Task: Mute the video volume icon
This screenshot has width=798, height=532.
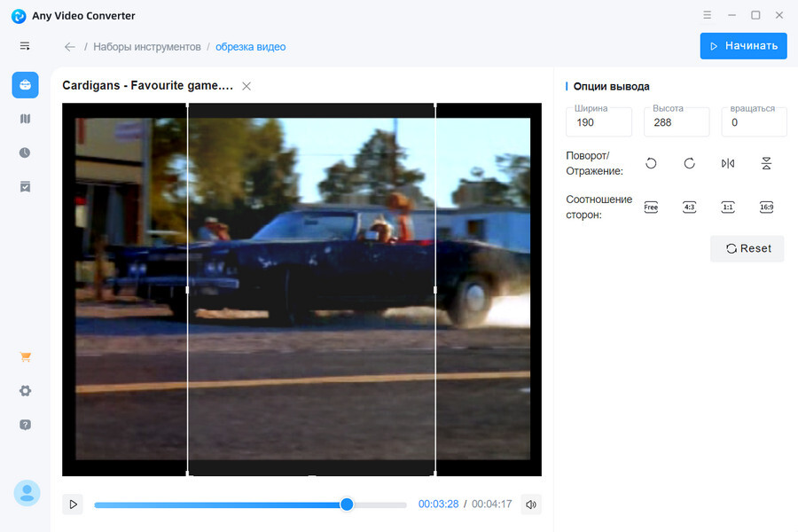Action: click(x=531, y=505)
